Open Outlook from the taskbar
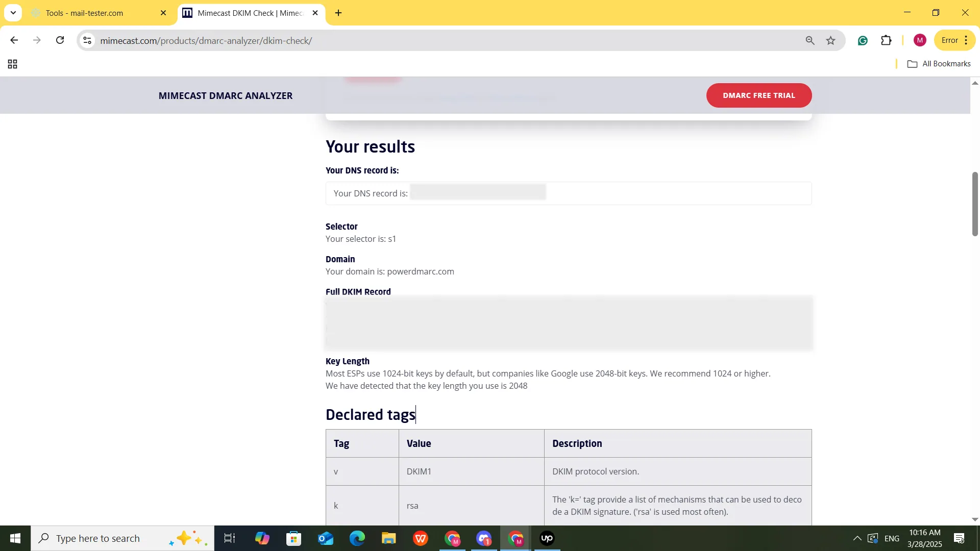The height and width of the screenshot is (551, 980). click(326, 538)
